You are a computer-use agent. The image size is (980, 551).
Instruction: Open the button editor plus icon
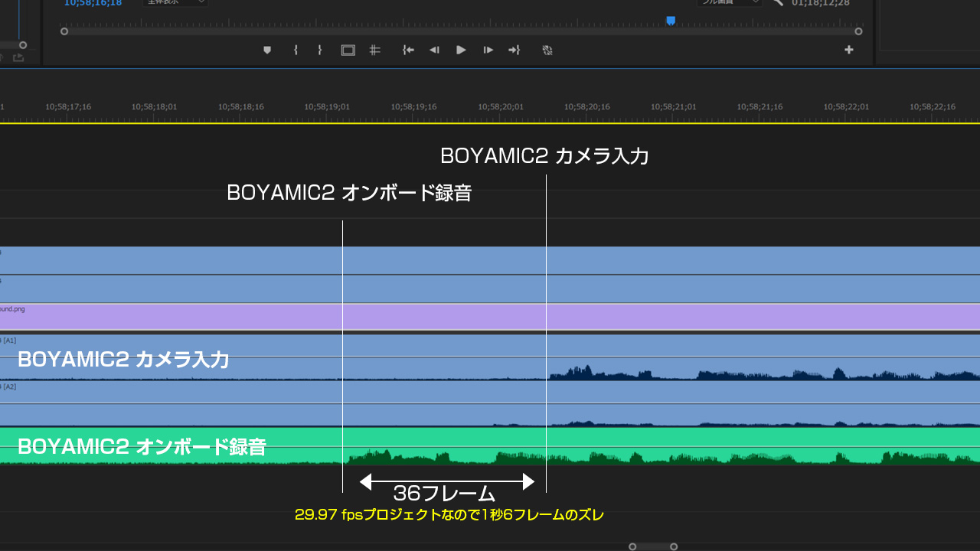point(848,51)
